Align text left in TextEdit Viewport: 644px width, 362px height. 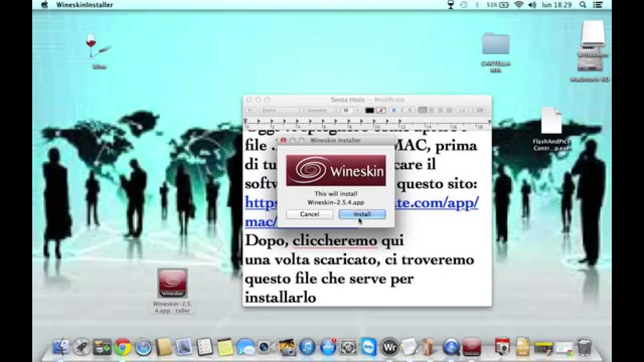pos(423,110)
